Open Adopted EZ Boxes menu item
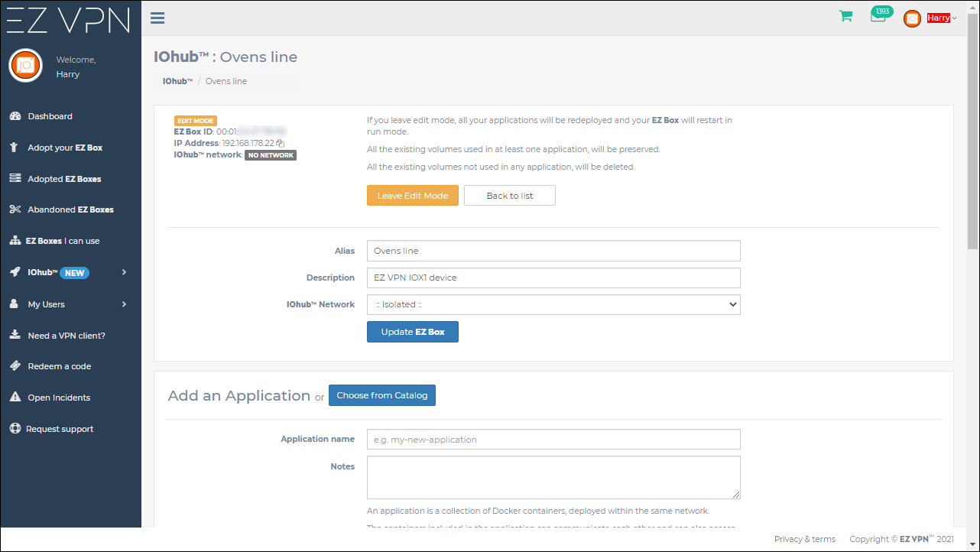980x552 pixels. (x=64, y=179)
